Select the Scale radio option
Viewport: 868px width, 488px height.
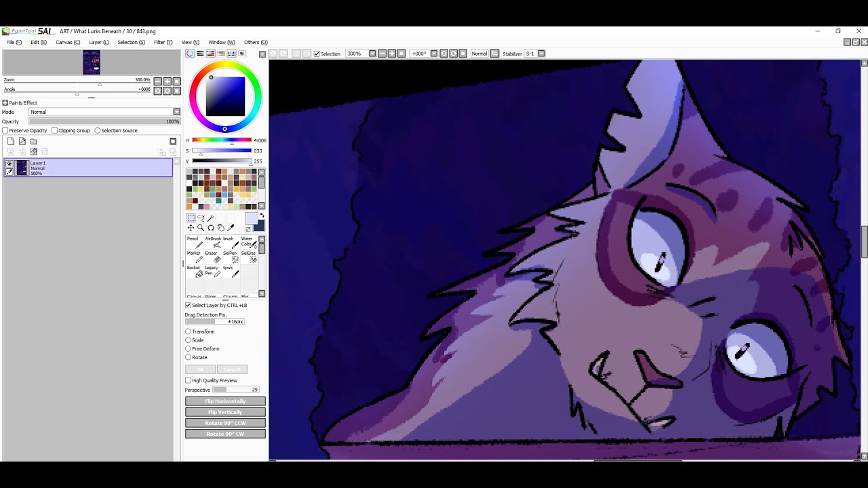(189, 340)
